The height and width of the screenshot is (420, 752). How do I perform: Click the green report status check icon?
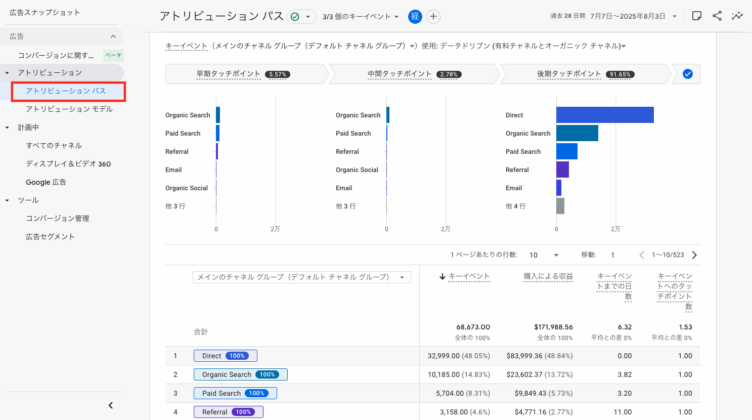(294, 17)
